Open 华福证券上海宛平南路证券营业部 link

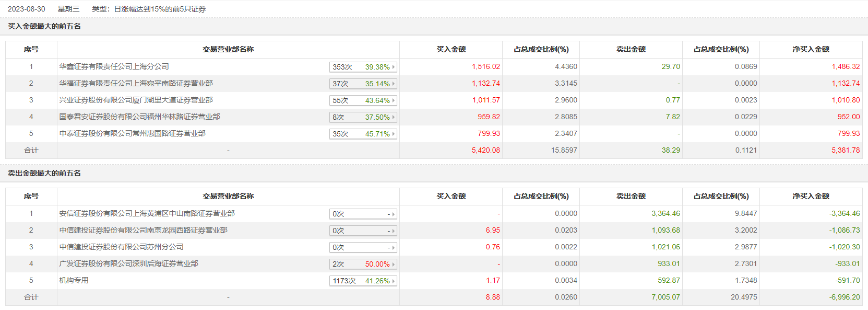click(x=136, y=83)
